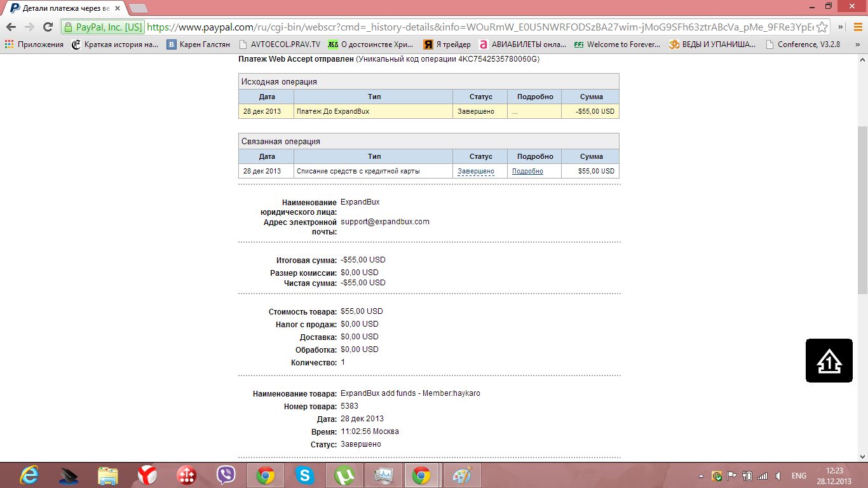Viewport: 868px width, 488px height.
Task: Bookmark this page with the star icon
Action: tap(822, 27)
